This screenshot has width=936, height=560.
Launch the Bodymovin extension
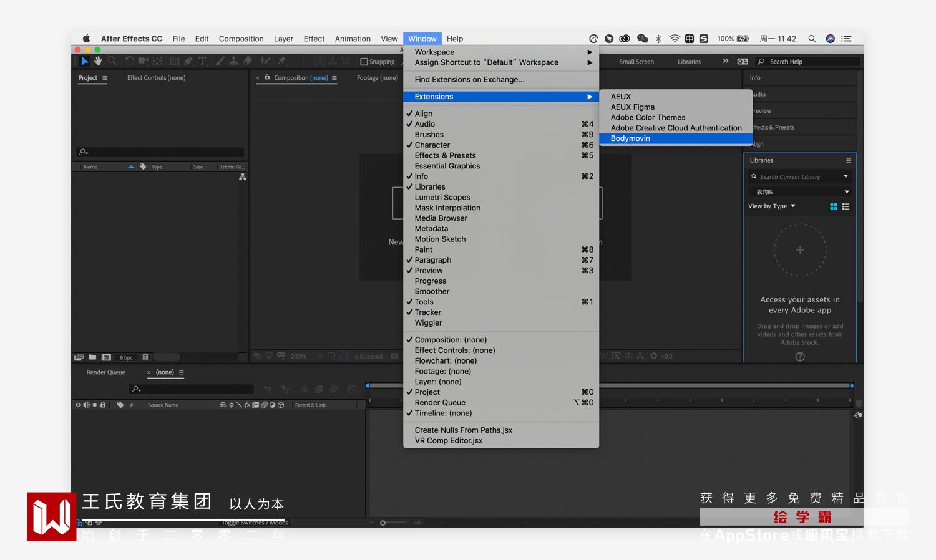pos(676,138)
